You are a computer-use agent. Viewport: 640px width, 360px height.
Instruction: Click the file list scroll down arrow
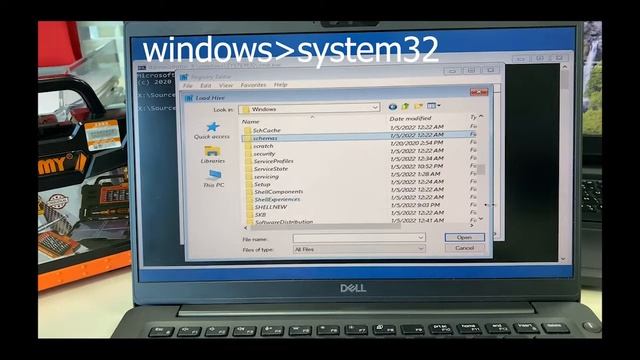(x=481, y=219)
